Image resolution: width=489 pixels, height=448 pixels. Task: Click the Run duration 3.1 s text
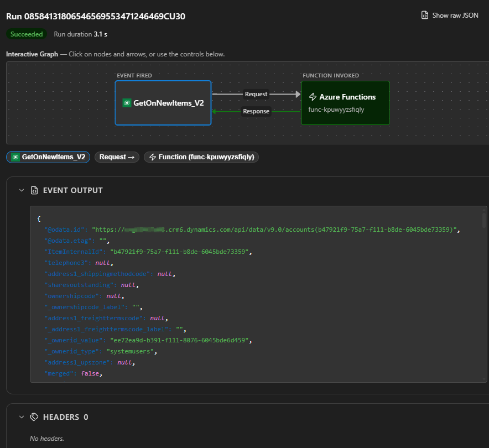point(80,34)
